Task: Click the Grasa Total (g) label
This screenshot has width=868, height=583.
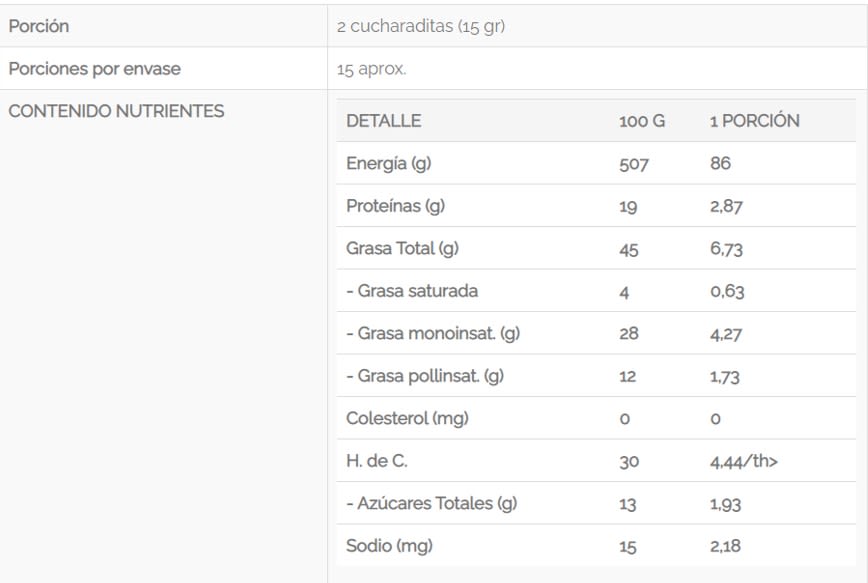Action: (402, 249)
